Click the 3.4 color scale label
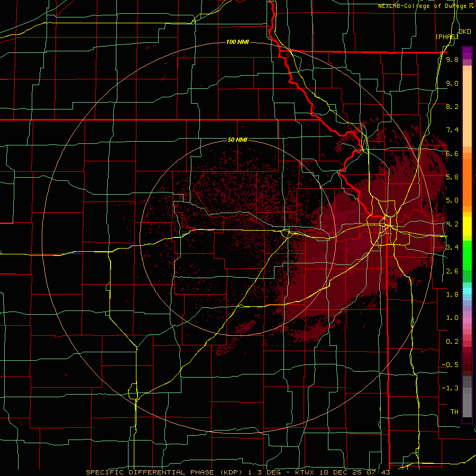 click(x=452, y=248)
